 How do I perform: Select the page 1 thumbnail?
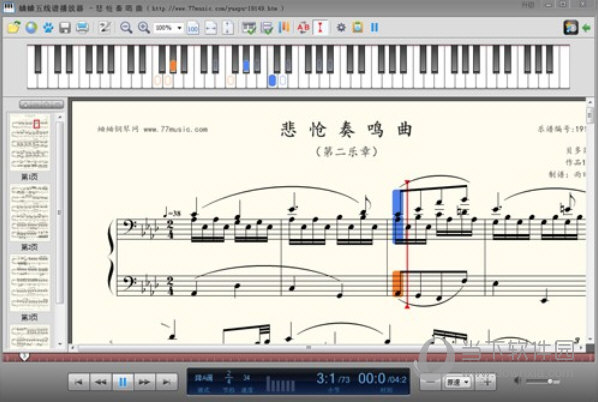tap(30, 142)
